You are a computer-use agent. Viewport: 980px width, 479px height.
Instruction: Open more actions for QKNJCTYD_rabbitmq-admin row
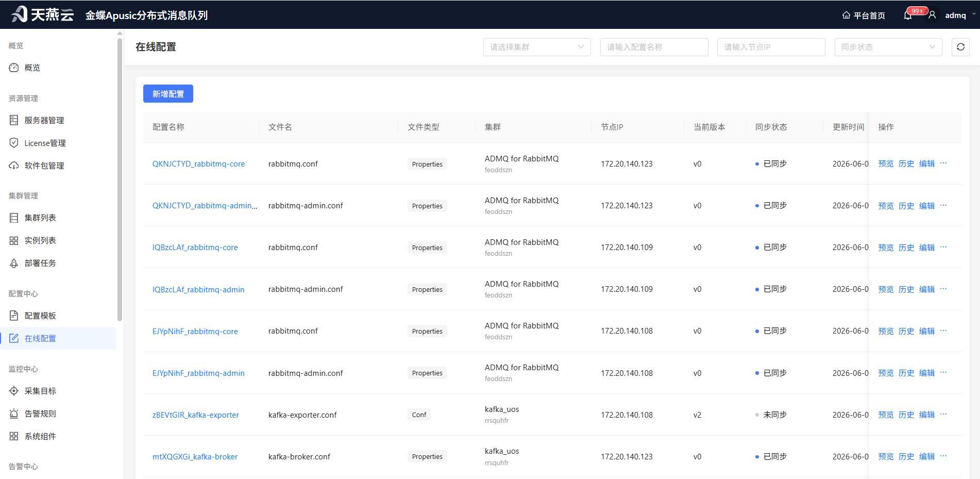(x=943, y=205)
